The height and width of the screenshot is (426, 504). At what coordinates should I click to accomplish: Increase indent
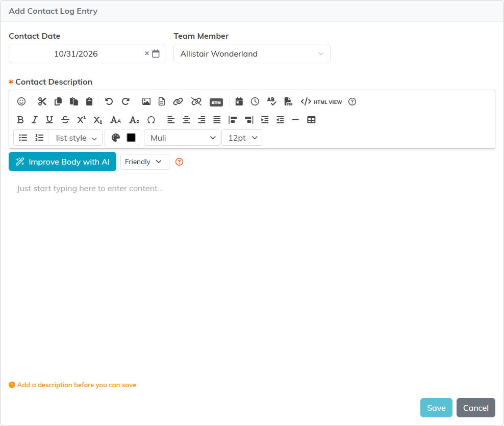tap(265, 120)
